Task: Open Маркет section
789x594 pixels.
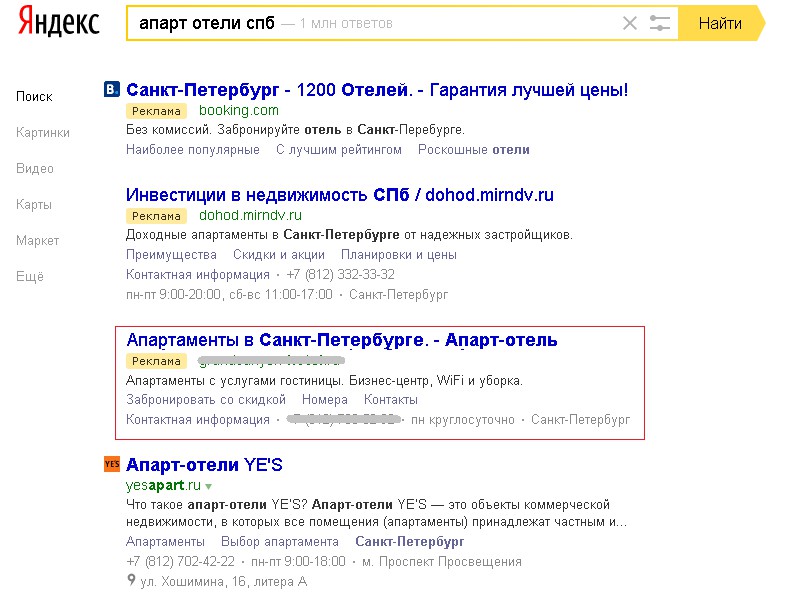Action: click(x=38, y=241)
